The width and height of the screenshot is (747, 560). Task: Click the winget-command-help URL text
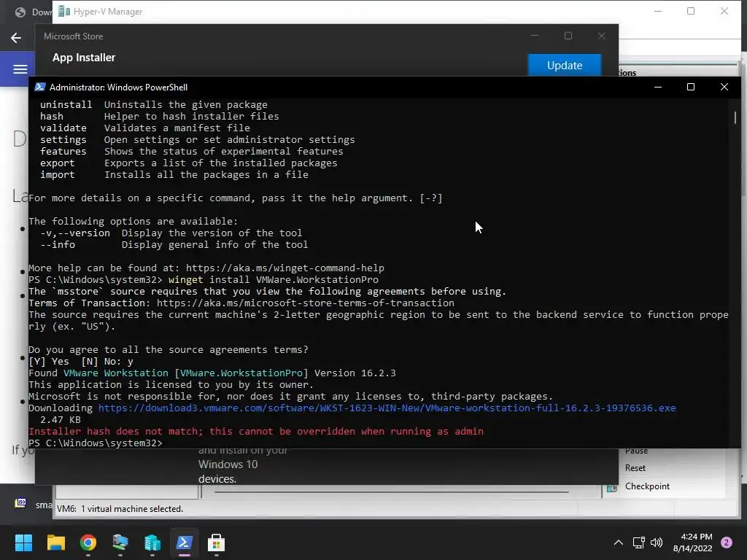point(285,268)
